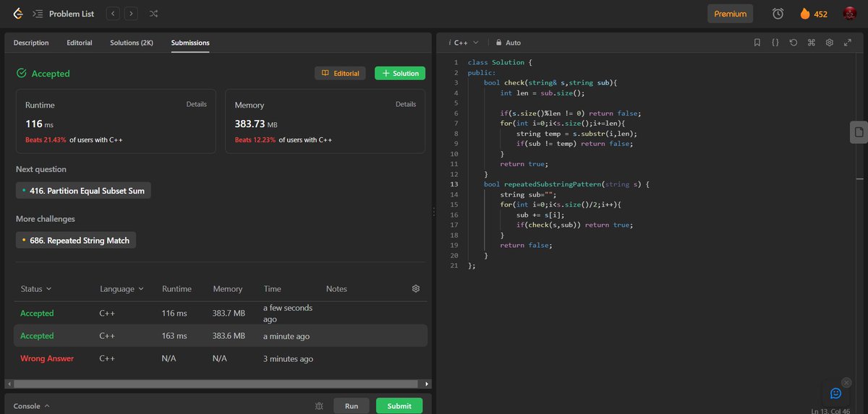This screenshot has width=868, height=414.
Task: Open the timer clock icon
Action: 778,14
